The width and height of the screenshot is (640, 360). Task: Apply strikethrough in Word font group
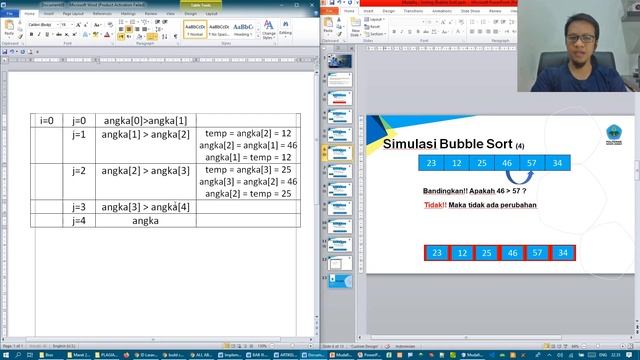click(x=59, y=35)
